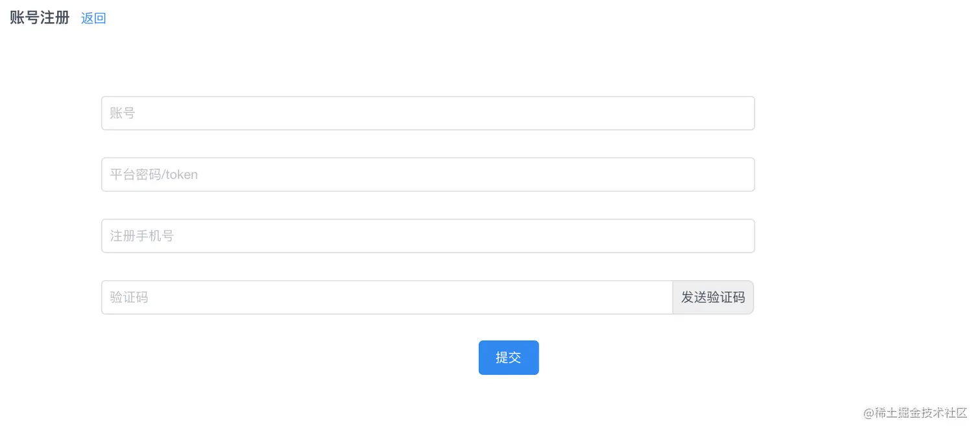Image resolution: width=980 pixels, height=432 pixels.
Task: Click the 账号 placeholder text
Action: [122, 113]
